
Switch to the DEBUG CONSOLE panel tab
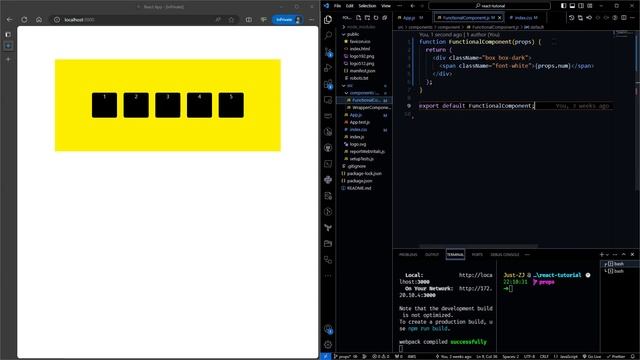tap(505, 255)
